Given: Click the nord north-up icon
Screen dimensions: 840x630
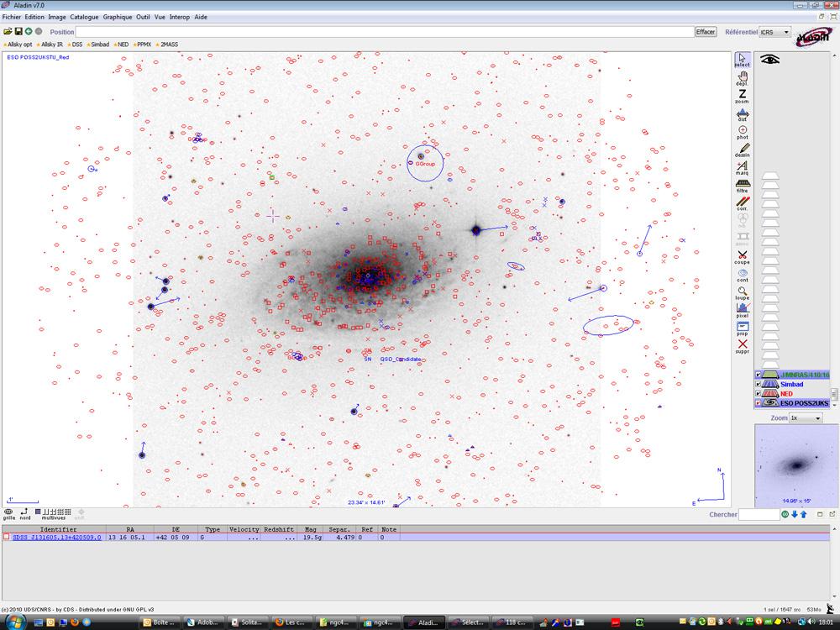Looking at the screenshot, I should pyautogui.click(x=24, y=514).
